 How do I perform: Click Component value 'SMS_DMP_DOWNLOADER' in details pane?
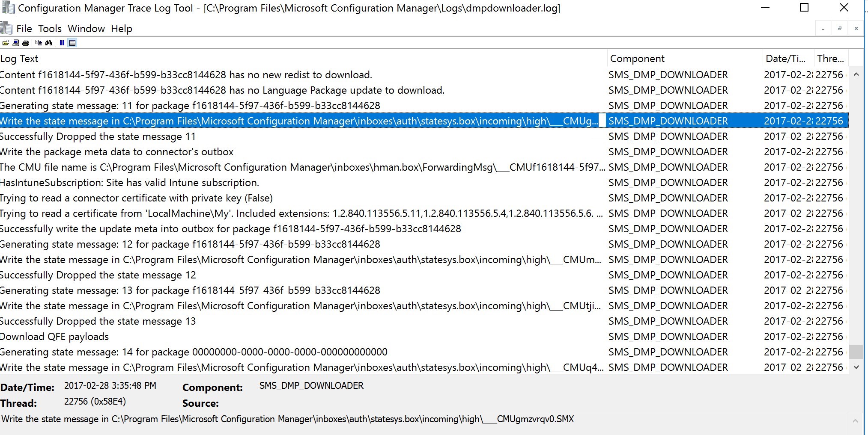click(x=311, y=386)
